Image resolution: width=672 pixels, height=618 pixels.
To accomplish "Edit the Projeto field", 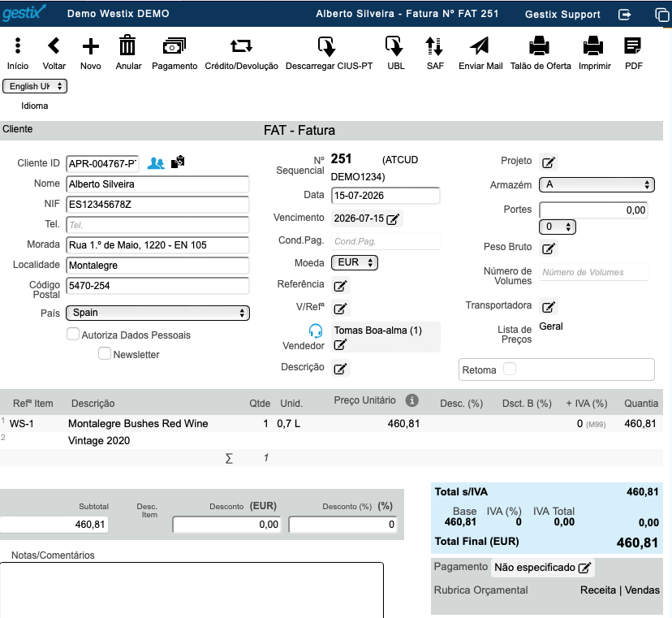I will point(549,162).
